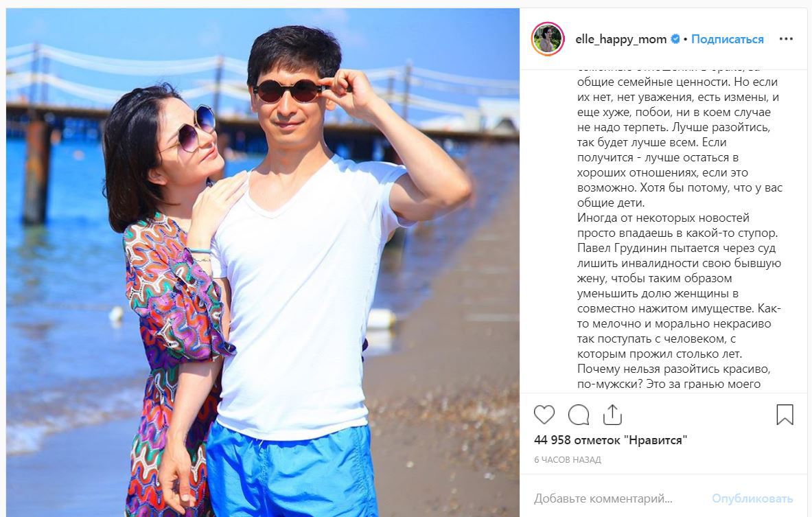Click the caption line общие семейные ценности
This screenshot has height=517, width=812.
tap(677, 82)
